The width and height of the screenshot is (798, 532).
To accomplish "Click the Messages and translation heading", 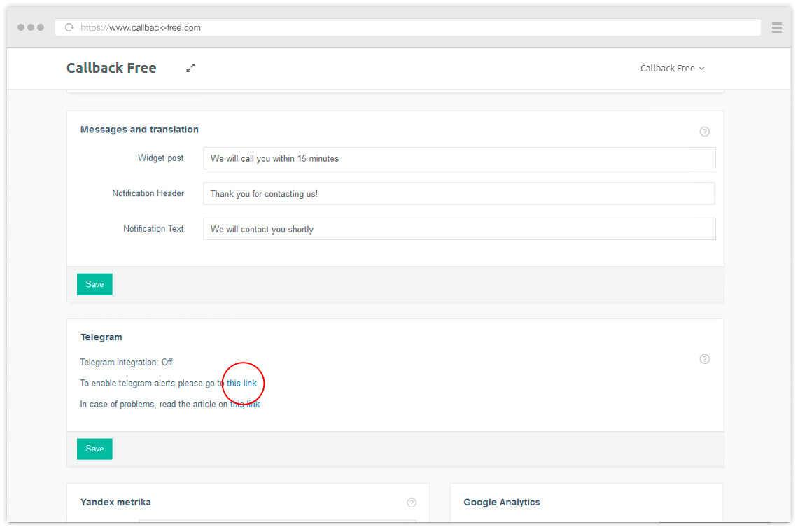I will tap(139, 129).
